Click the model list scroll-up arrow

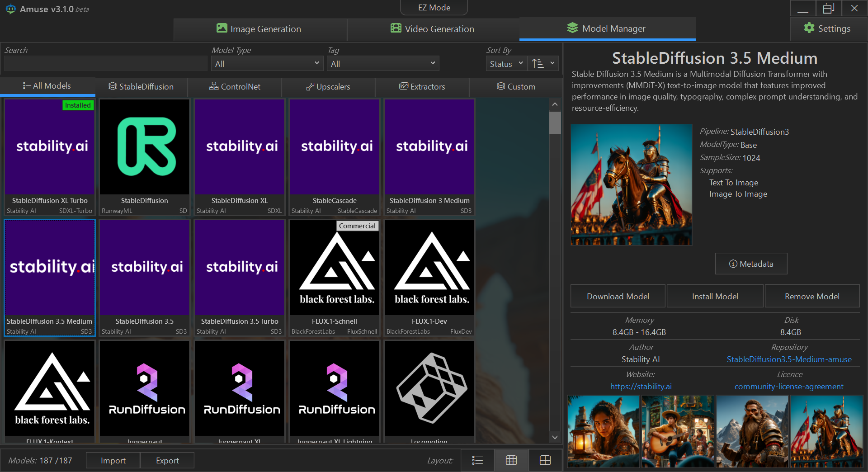[555, 104]
